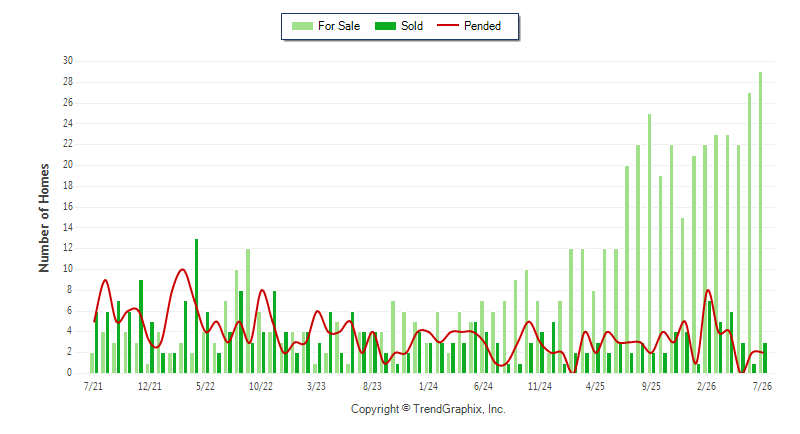Click the Pended line peak near 3/22
The width and height of the screenshot is (800, 434).
click(183, 269)
